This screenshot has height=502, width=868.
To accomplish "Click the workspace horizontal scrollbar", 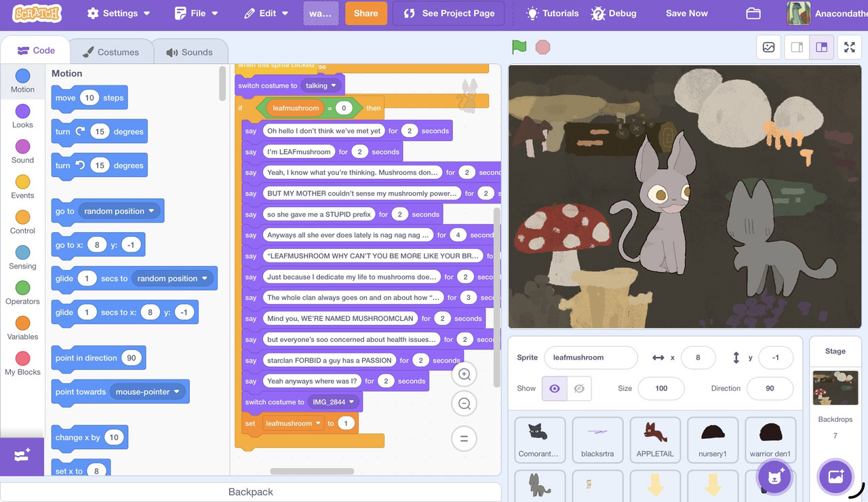I will tap(312, 471).
